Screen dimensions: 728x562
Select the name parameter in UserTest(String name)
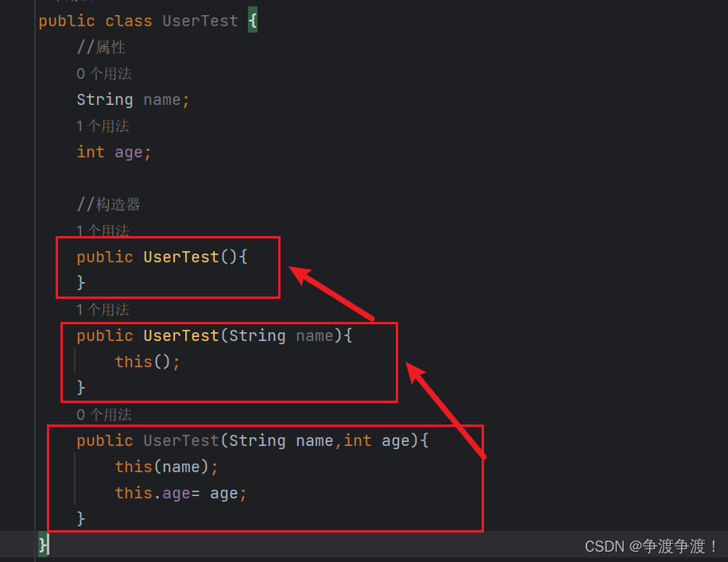(315, 335)
